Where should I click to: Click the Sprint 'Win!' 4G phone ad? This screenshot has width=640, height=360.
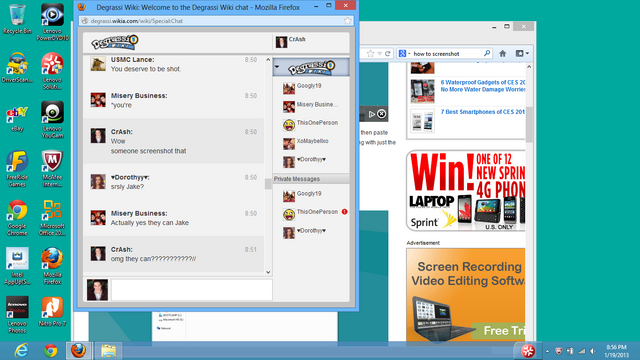pyautogui.click(x=466, y=191)
